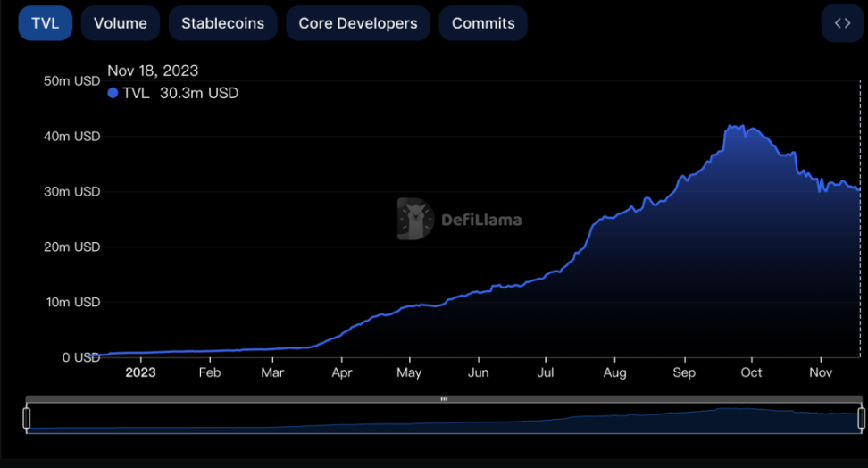Click the Aug x-axis label
The height and width of the screenshot is (468, 868).
point(614,372)
